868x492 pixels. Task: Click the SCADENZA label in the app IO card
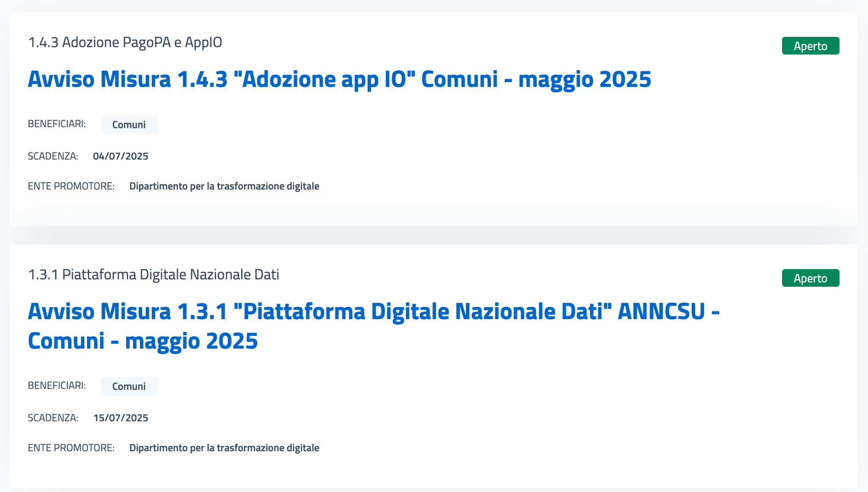click(x=53, y=156)
